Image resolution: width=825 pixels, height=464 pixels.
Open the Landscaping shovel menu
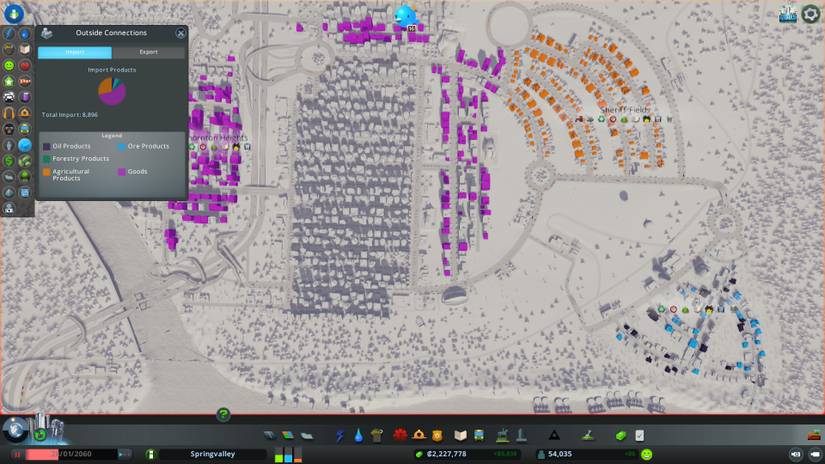(588, 435)
